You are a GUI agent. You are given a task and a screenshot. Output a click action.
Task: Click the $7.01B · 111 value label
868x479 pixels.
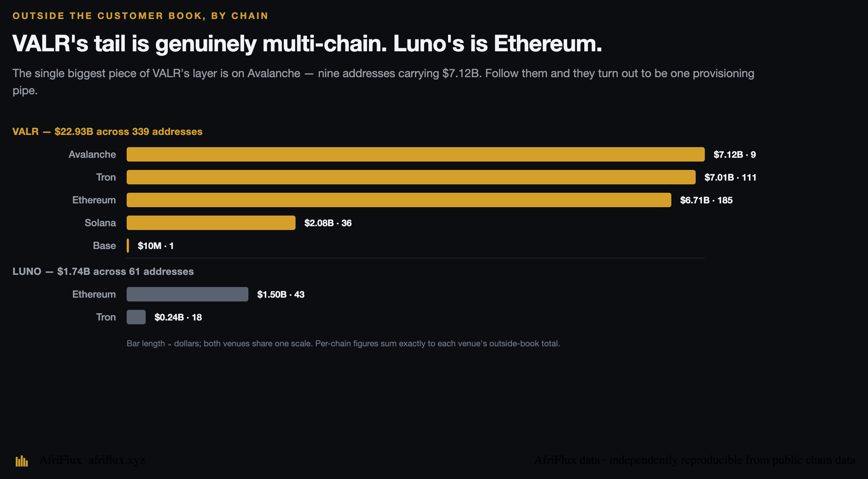click(x=730, y=178)
